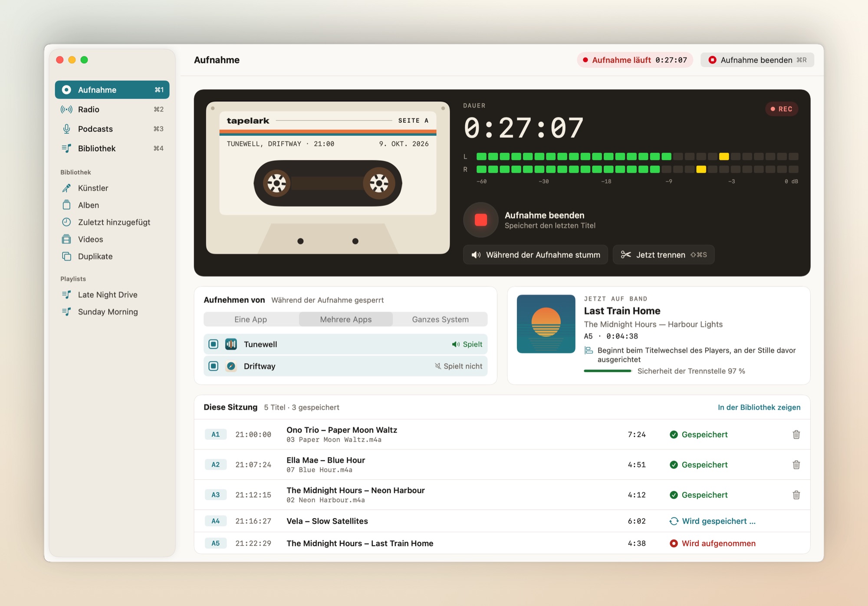The width and height of the screenshot is (868, 606).
Task: Delete the Neon Harbour recording
Action: (796, 495)
